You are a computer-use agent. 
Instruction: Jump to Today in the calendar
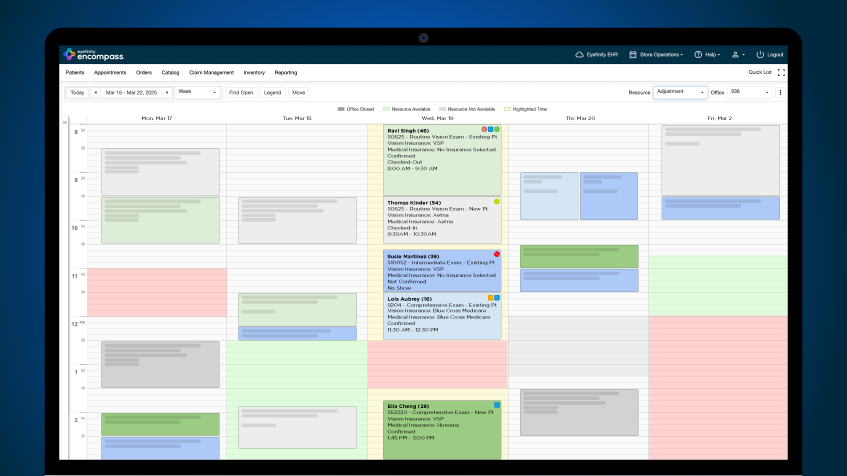coord(77,92)
